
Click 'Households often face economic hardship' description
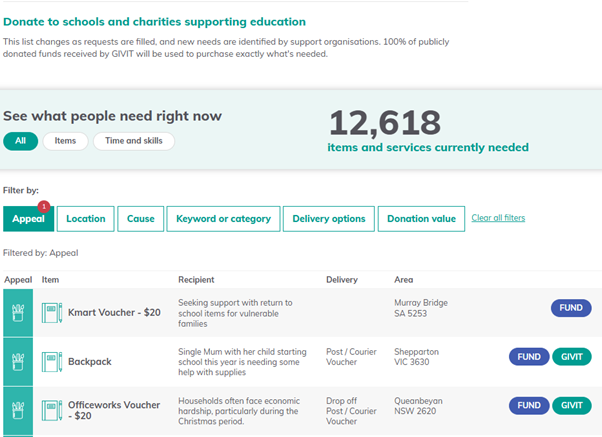[239, 411]
